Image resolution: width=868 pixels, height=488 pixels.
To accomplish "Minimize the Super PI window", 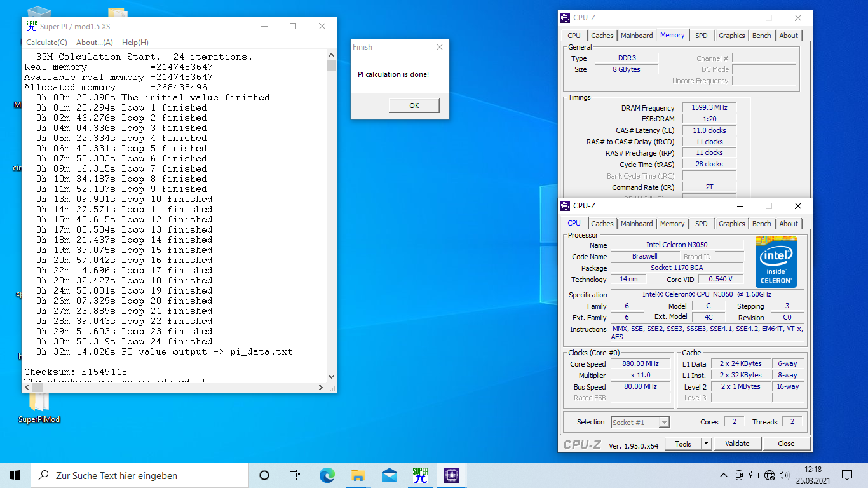I will tap(264, 26).
